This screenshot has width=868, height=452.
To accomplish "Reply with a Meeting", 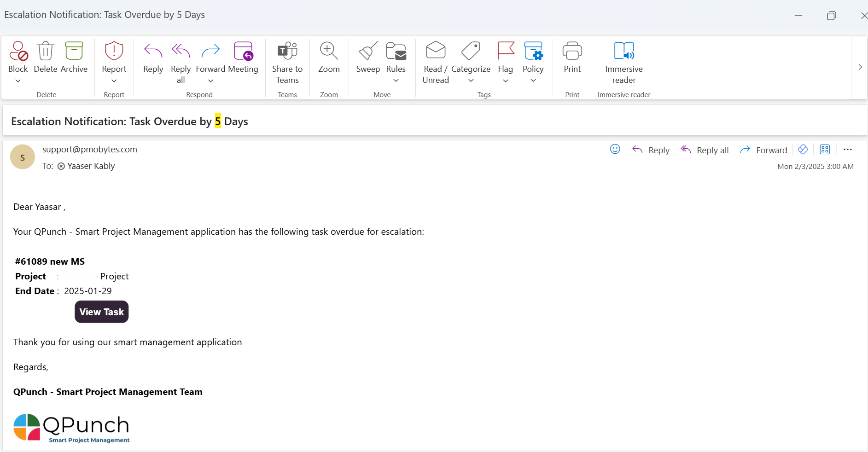I will [x=243, y=51].
